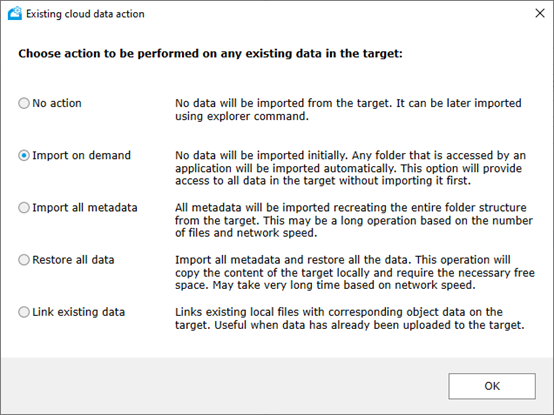Click the 'Links existing local files' description
Image resolution: width=554 pixels, height=415 pixels.
click(350, 319)
